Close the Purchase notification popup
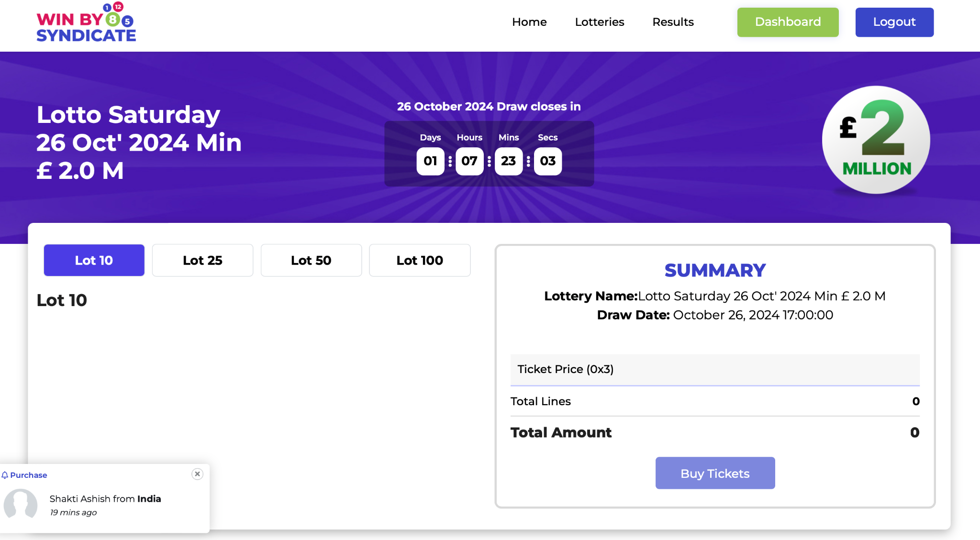 pyautogui.click(x=197, y=474)
